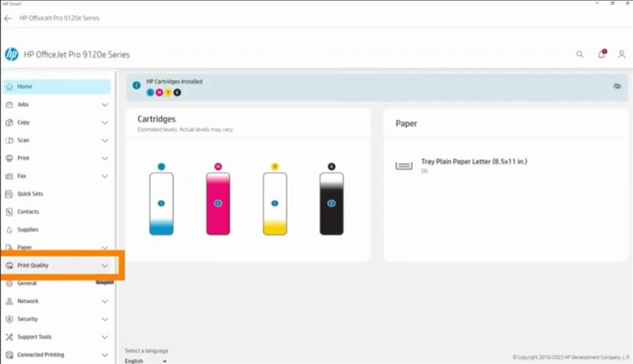This screenshot has width=633, height=364.
Task: Expand the Scan chevron
Action: (x=104, y=140)
